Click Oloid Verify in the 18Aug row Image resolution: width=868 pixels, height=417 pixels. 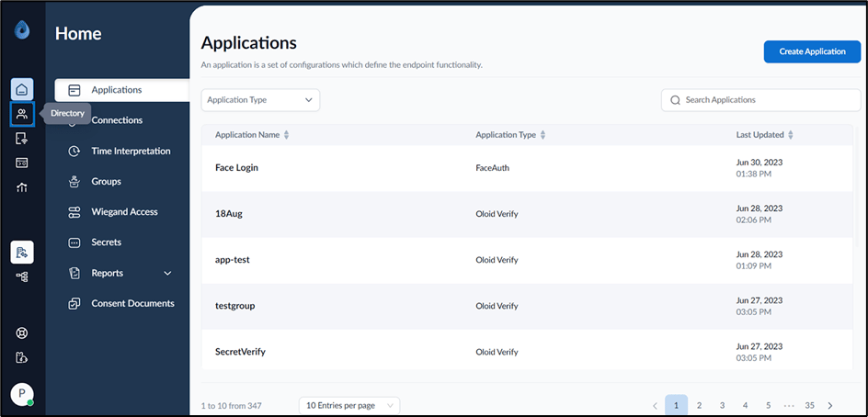click(x=497, y=213)
